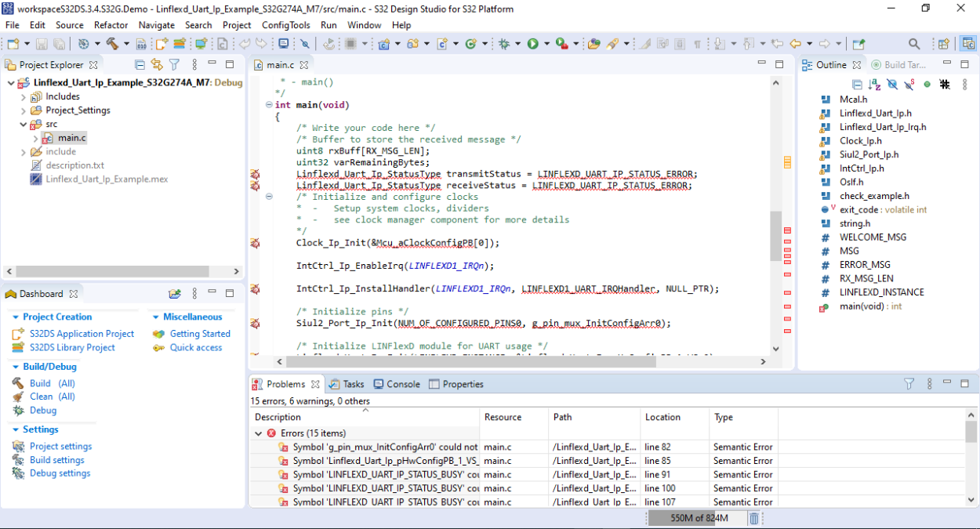The image size is (980, 529).
Task: Switch to the Console tab
Action: [x=397, y=384]
